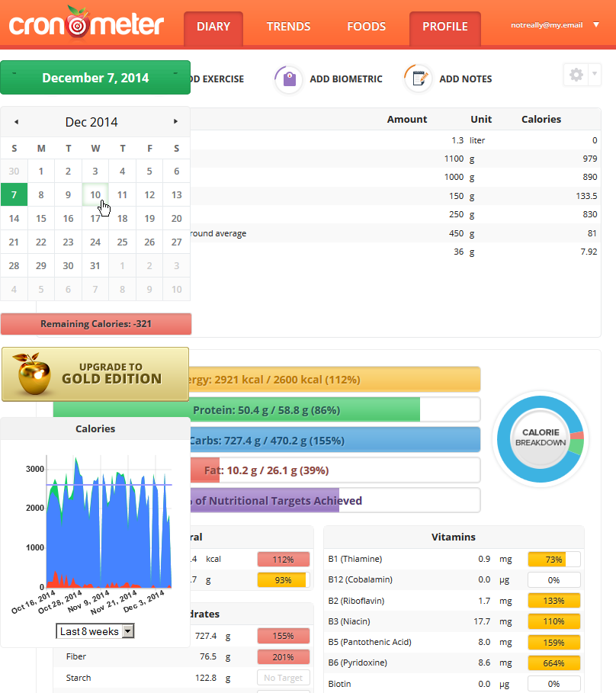Open the account dropdown next to notreally@my.email
616x693 pixels.
pos(596,24)
